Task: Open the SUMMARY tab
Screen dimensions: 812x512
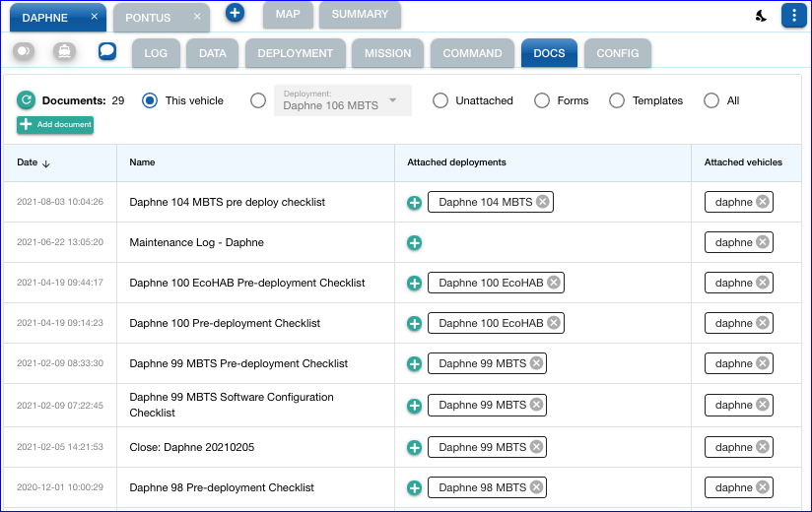Action: click(360, 14)
